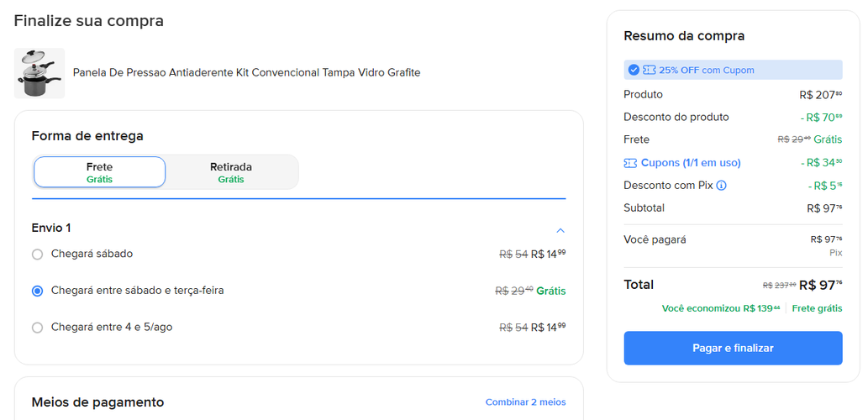
Task: Switch to the Retirada Grátis tab
Action: 231,172
